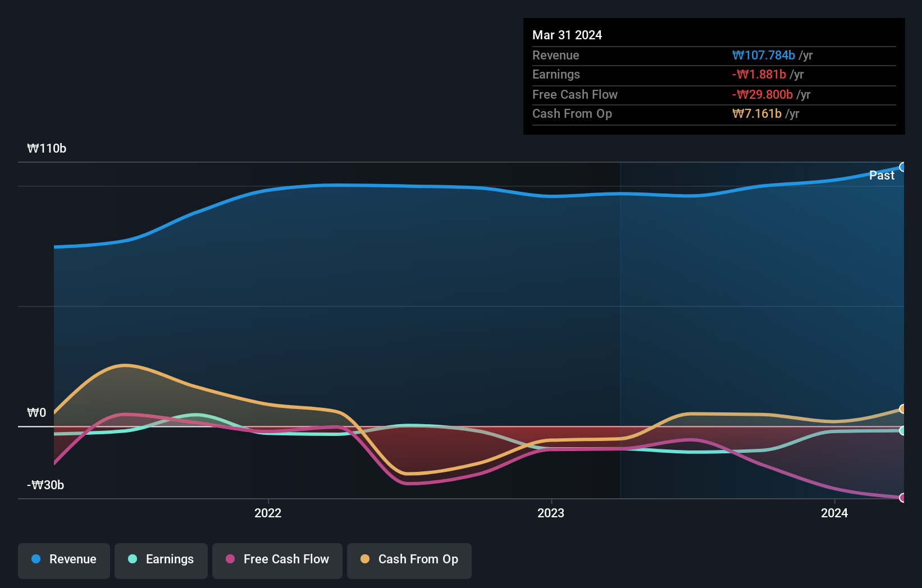Toggle the Cash From Op legend button
Viewport: 922px width, 588px height.
(409, 561)
